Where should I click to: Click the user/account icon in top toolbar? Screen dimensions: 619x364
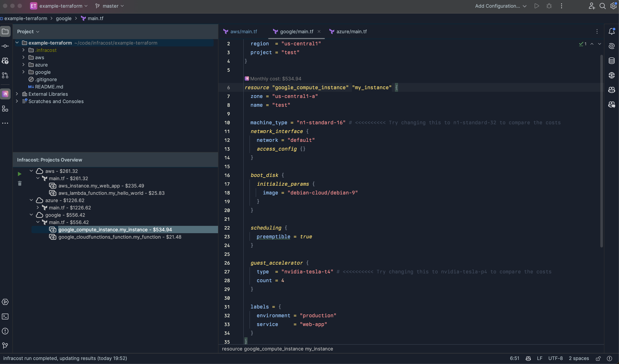pos(591,6)
